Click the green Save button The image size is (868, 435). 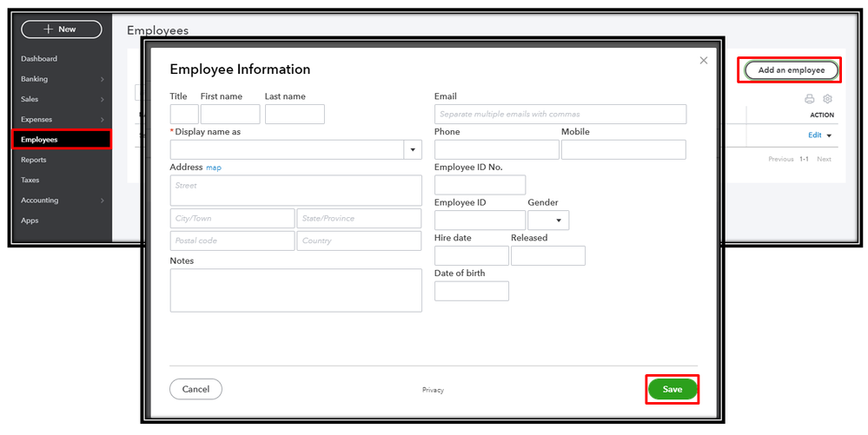pyautogui.click(x=672, y=389)
